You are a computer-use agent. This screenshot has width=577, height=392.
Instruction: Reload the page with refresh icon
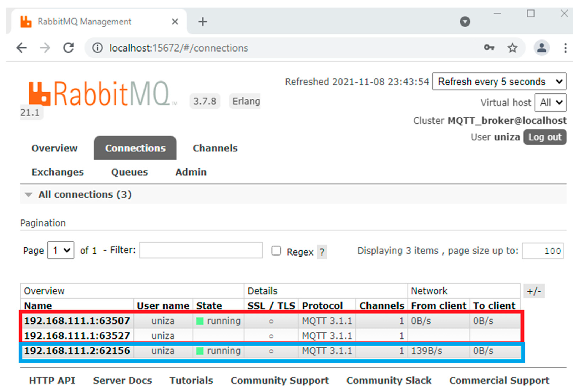69,48
